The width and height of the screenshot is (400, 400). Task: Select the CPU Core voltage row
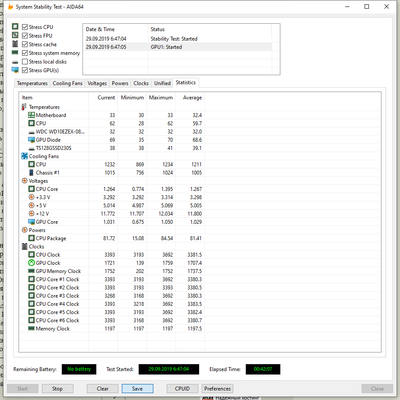[112, 189]
